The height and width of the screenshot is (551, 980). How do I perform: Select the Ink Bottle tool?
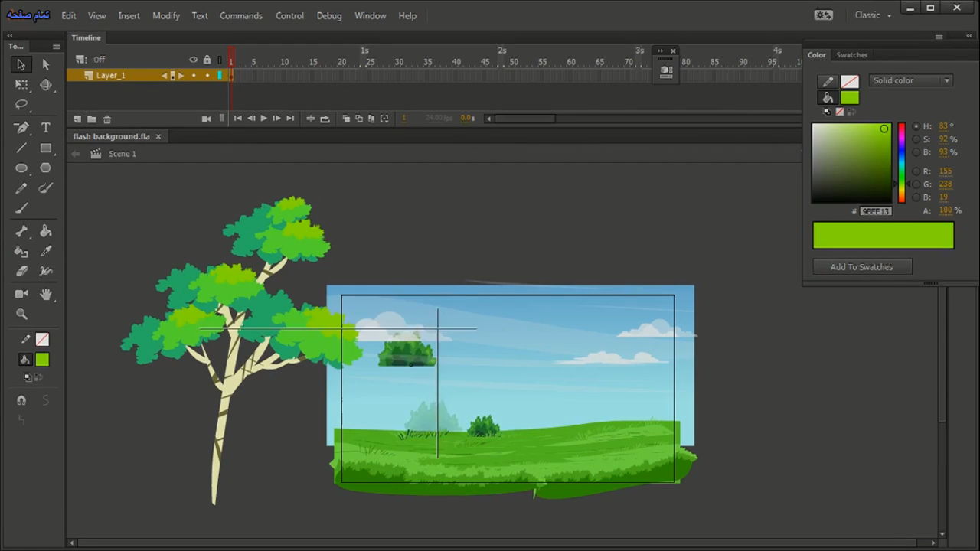(x=21, y=251)
